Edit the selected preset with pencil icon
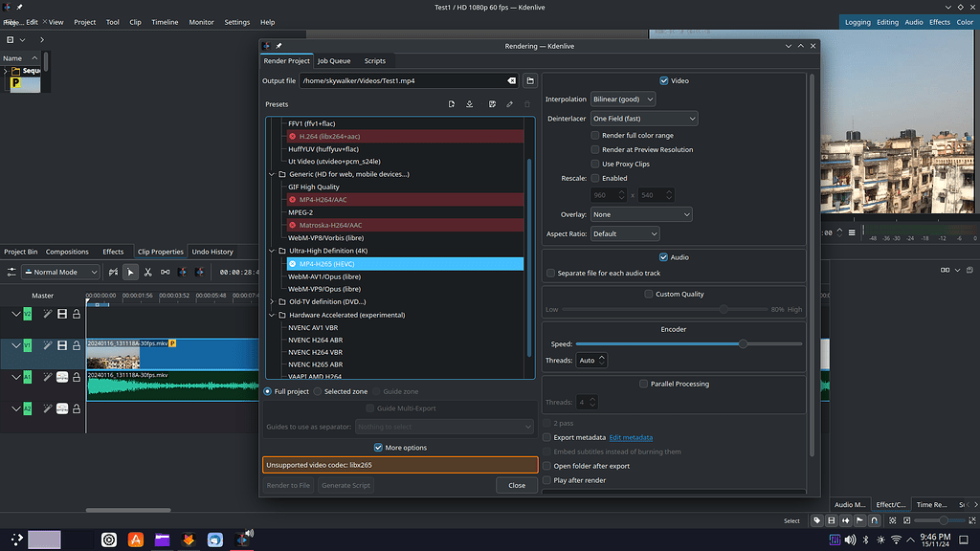The image size is (980, 551). 509,104
